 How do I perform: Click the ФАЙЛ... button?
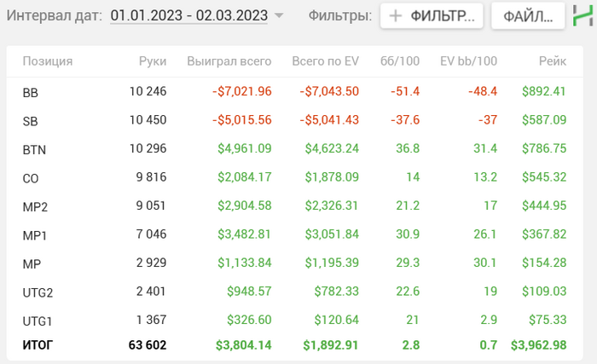point(528,15)
